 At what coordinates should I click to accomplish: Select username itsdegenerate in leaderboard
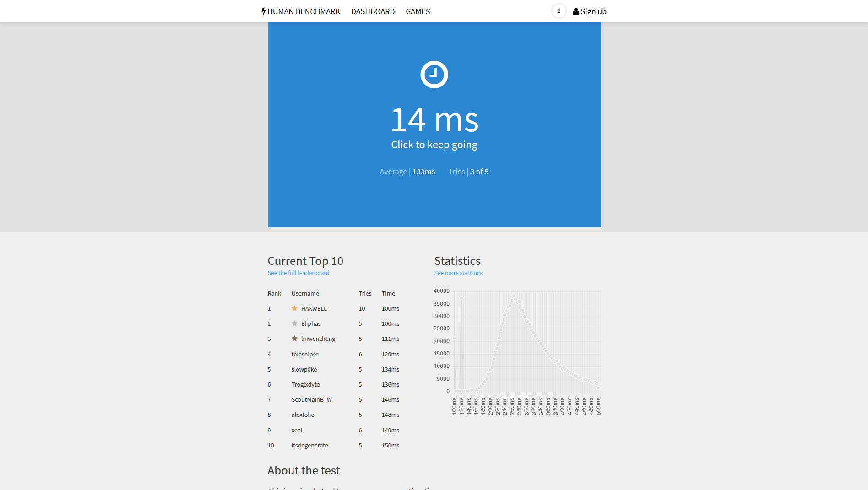pos(309,445)
